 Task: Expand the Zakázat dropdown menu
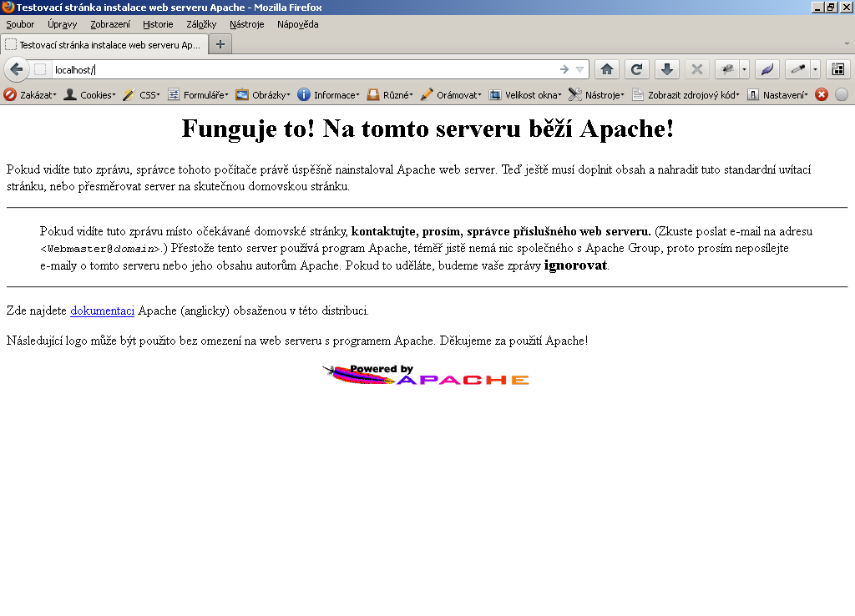(30, 95)
